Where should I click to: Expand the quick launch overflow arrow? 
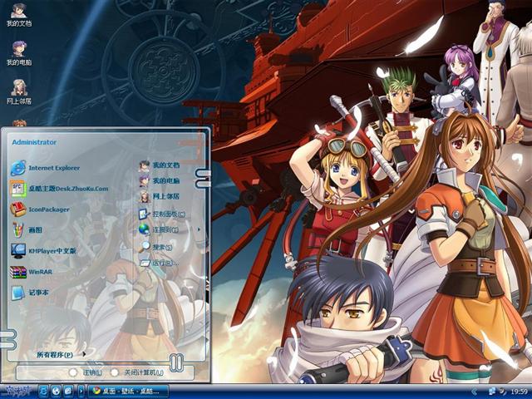pos(81,392)
